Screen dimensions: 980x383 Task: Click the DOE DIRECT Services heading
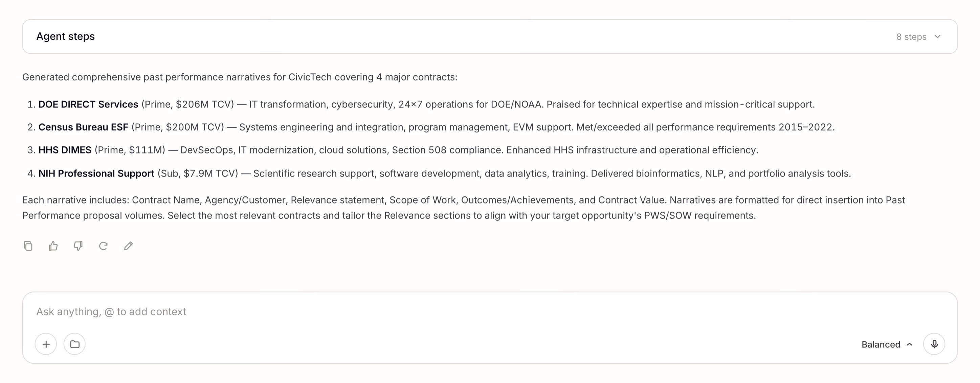coord(88,104)
